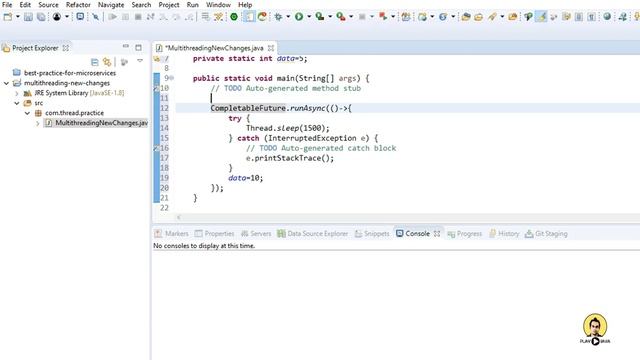The image size is (640, 360).
Task: Collapse the multithreading-new-changes project
Action: click(6, 83)
